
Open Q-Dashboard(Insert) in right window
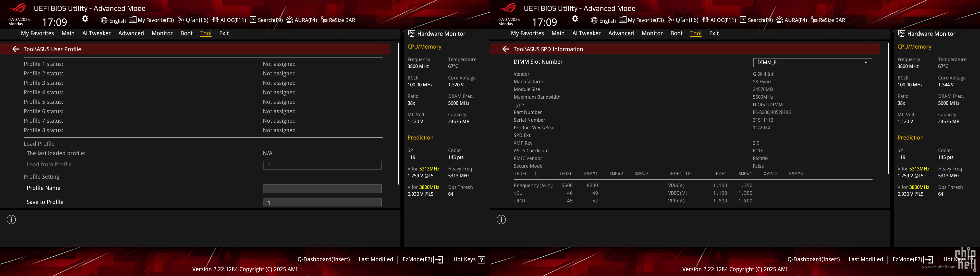point(813,259)
